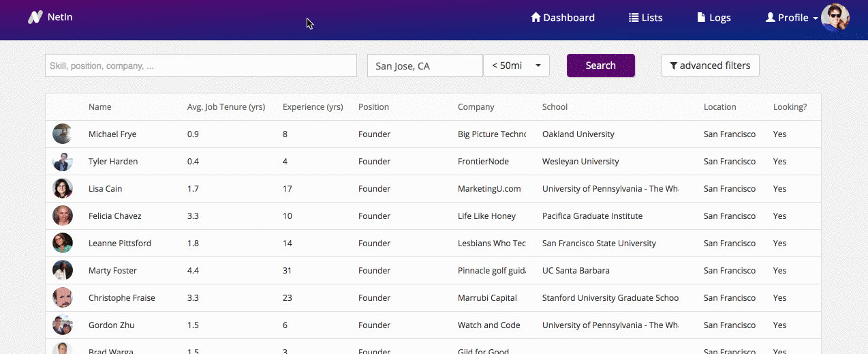Sort by Avg. Job Tenure column header

pos(226,107)
